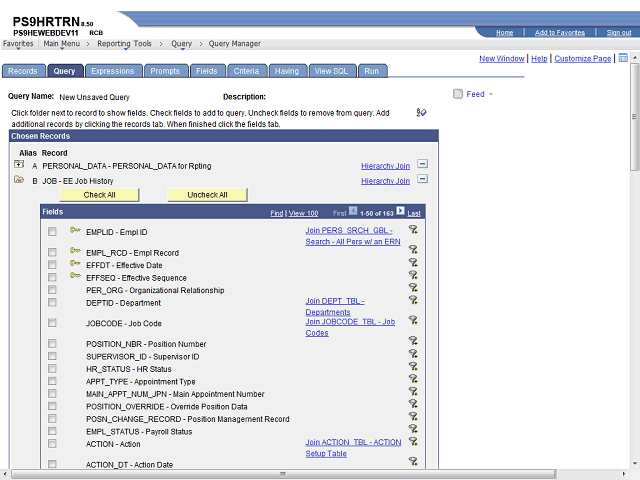Remove PERSONAL_DATA record with minus icon
This screenshot has width=640, height=480.
coord(422,164)
